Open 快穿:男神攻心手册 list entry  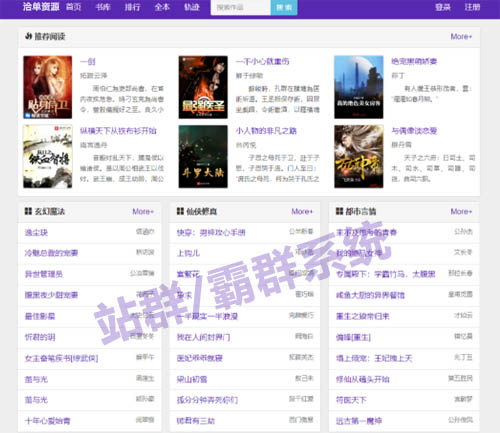[211, 232]
